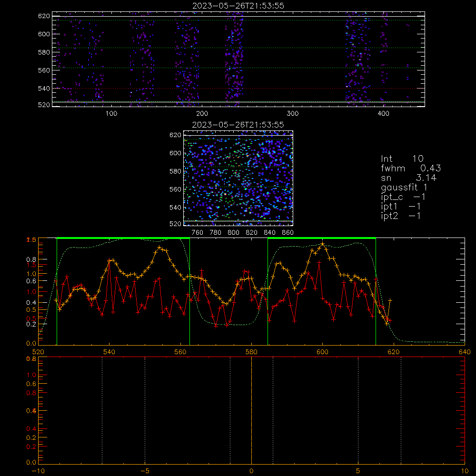The image size is (476, 476).
Task: Click the timestamp title above the top strip plot
Action: click(238, 6)
